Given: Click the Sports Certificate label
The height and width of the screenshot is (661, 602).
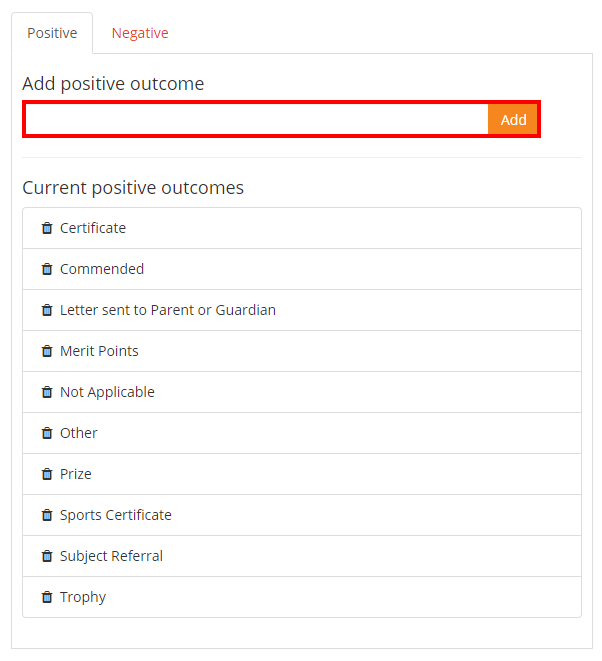Looking at the screenshot, I should click(x=116, y=515).
